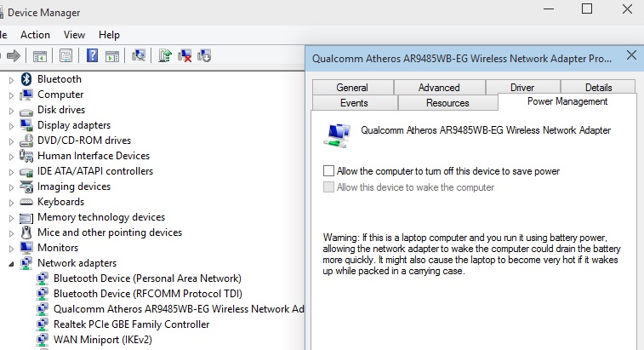Maximize the Device Manager window
Viewport: 644px width, 350px height.
[587, 9]
